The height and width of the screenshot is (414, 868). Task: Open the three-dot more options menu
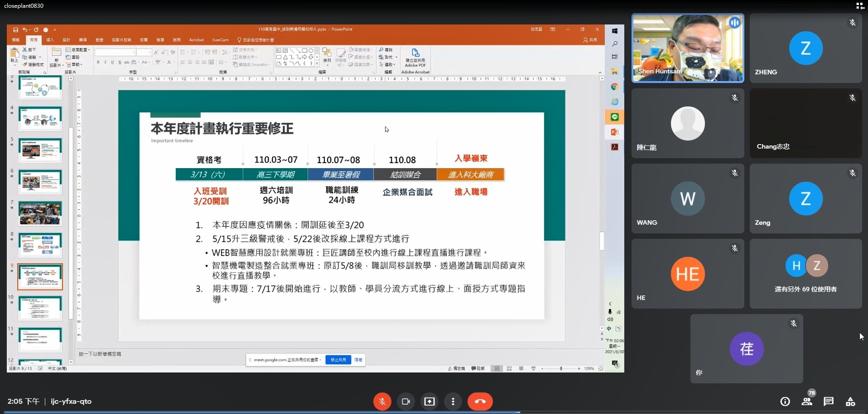pos(453,401)
